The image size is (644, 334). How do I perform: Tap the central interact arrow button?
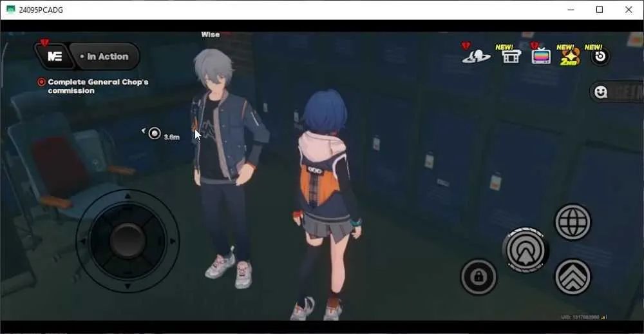(526, 250)
